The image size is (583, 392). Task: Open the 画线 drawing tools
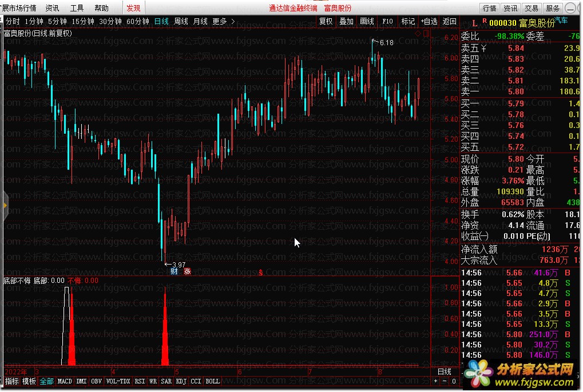pos(367,22)
